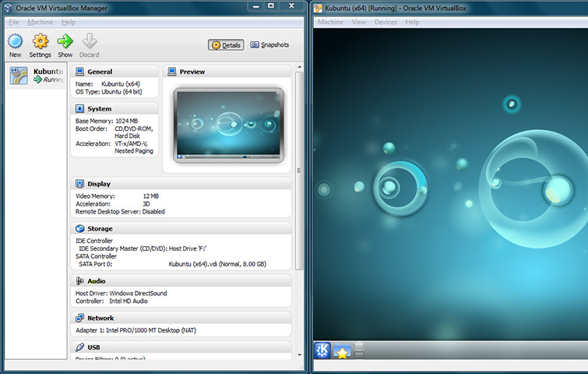Image resolution: width=588 pixels, height=374 pixels.
Task: Click the USB section plug icon
Action: 79,347
